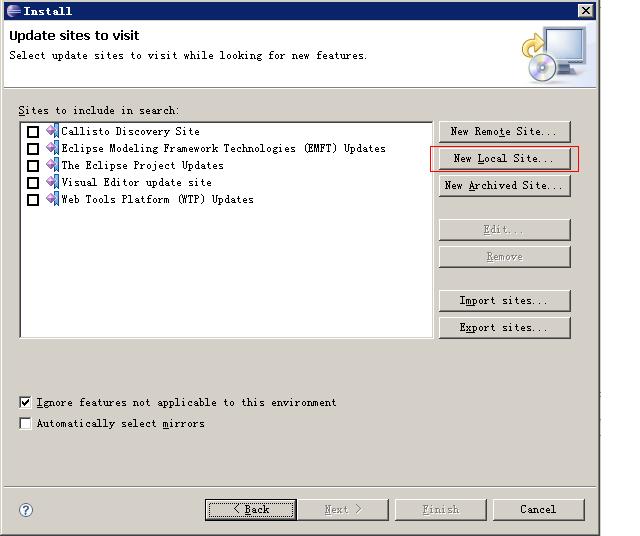Image resolution: width=640 pixels, height=536 pixels.
Task: Open the help question mark icon
Action: (26, 510)
